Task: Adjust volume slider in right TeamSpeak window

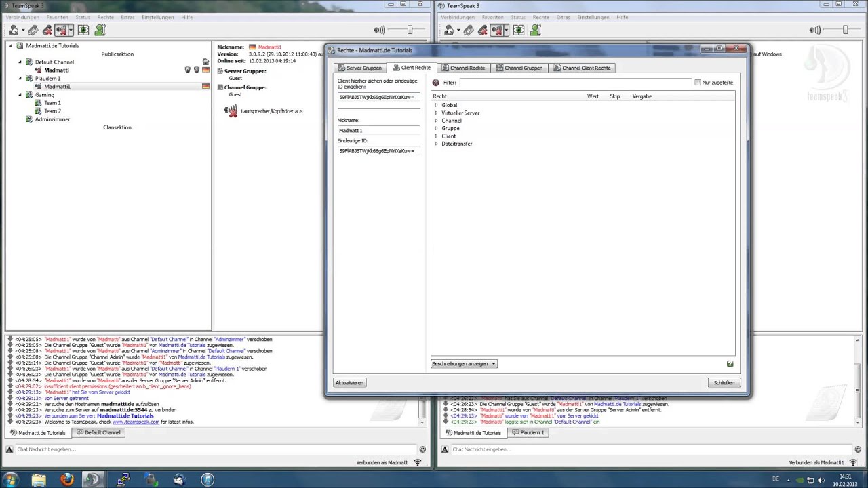Action: tap(845, 30)
